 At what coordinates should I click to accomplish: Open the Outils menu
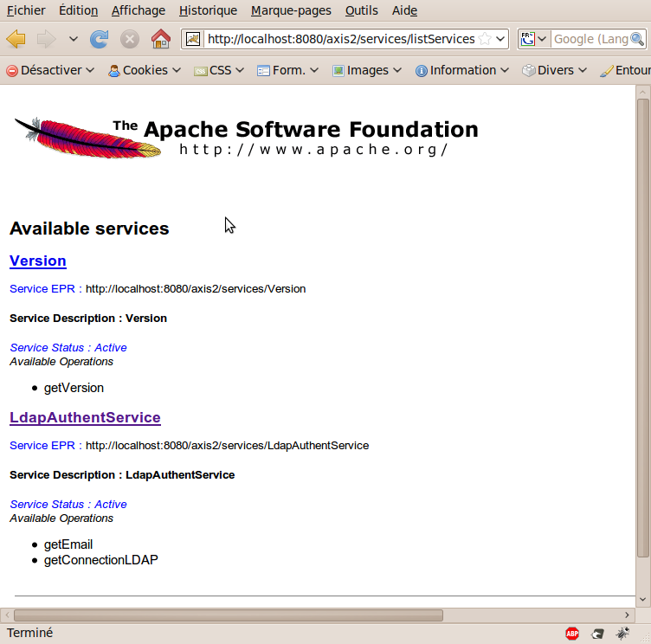point(362,10)
